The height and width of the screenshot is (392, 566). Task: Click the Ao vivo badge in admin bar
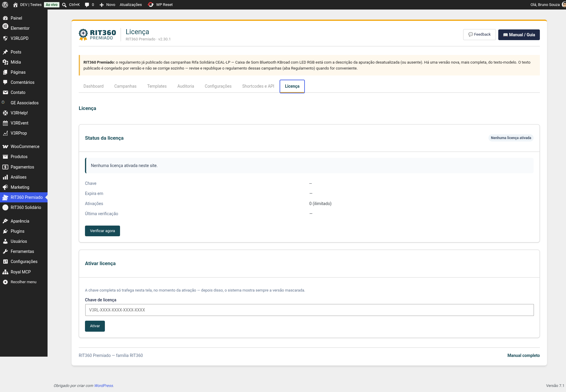point(52,5)
